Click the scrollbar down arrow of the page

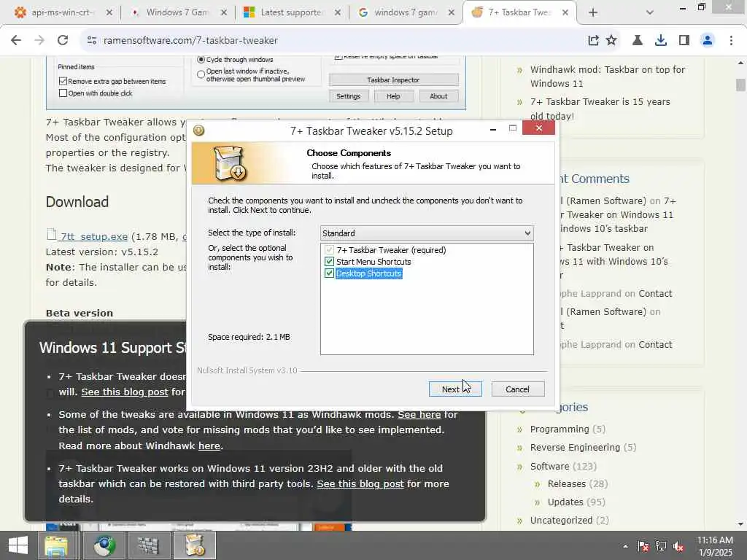[x=740, y=524]
